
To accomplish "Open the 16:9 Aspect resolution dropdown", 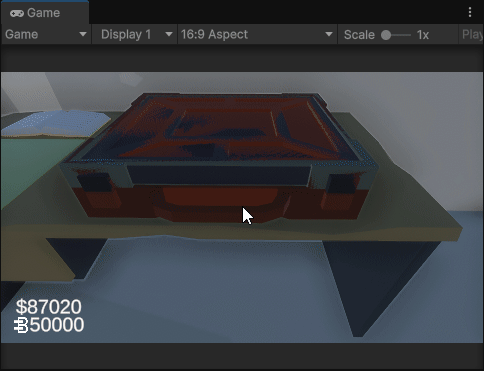I will [x=257, y=34].
